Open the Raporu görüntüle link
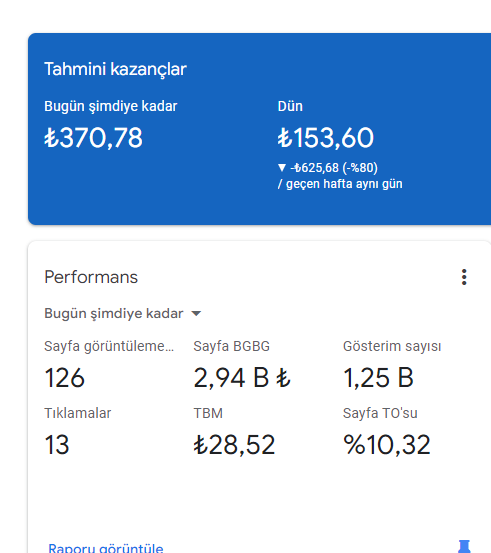 105,548
